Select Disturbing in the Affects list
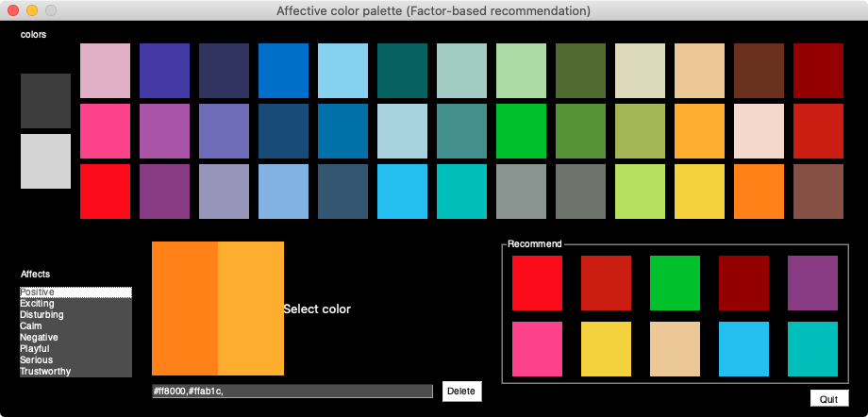This screenshot has width=868, height=417. tap(42, 315)
